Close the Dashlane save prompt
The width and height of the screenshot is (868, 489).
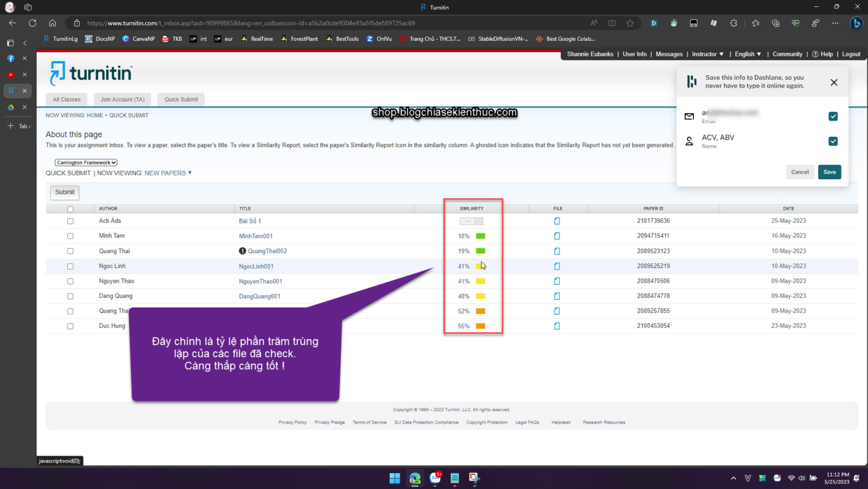[834, 83]
